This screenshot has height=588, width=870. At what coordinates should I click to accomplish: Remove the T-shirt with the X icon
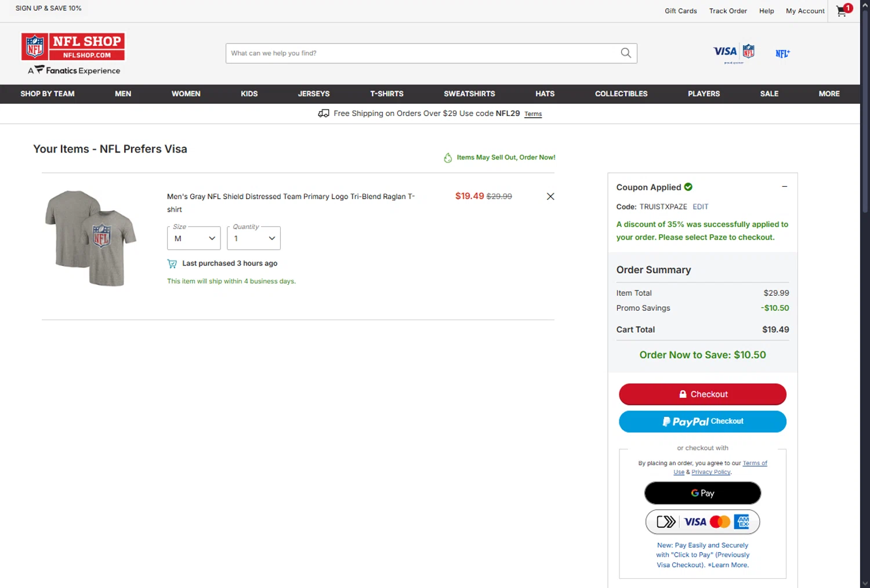[550, 197]
